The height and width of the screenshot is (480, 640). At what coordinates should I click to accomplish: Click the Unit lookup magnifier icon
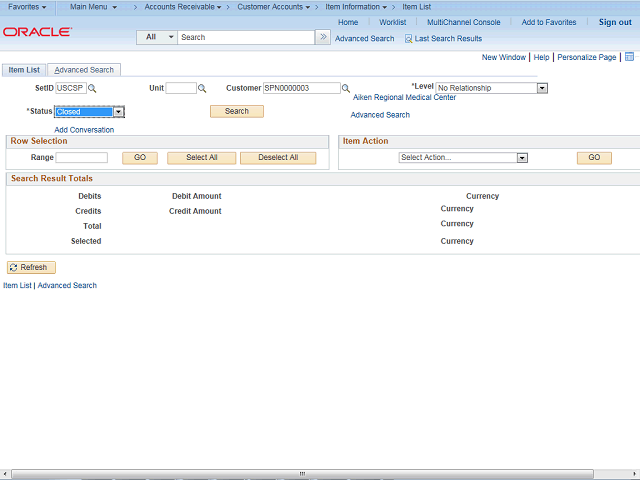click(202, 89)
